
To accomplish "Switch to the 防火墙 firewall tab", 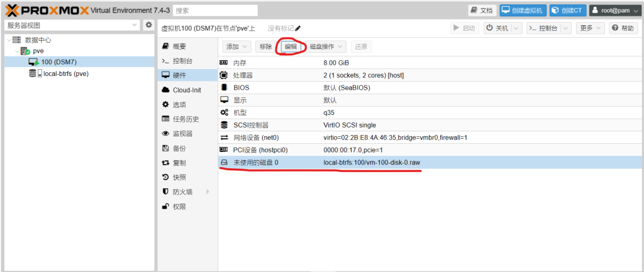I will [x=183, y=192].
